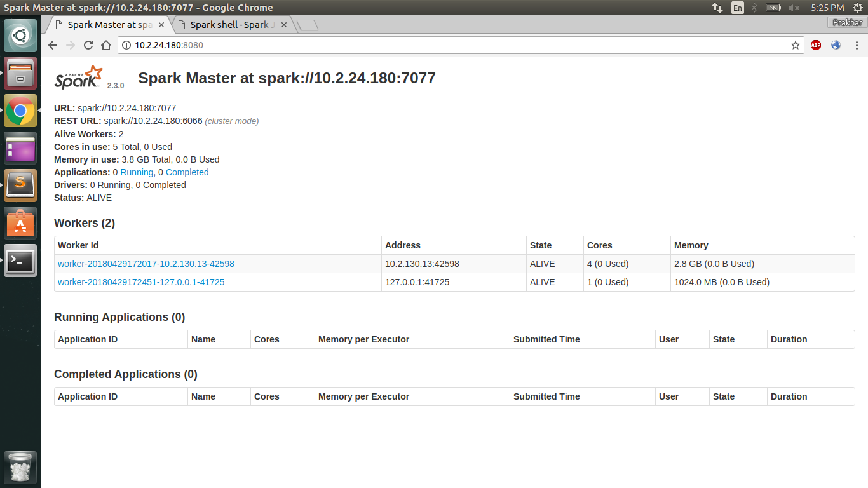Click the Status: ALIVE line
This screenshot has height=488, width=868.
[x=83, y=198]
